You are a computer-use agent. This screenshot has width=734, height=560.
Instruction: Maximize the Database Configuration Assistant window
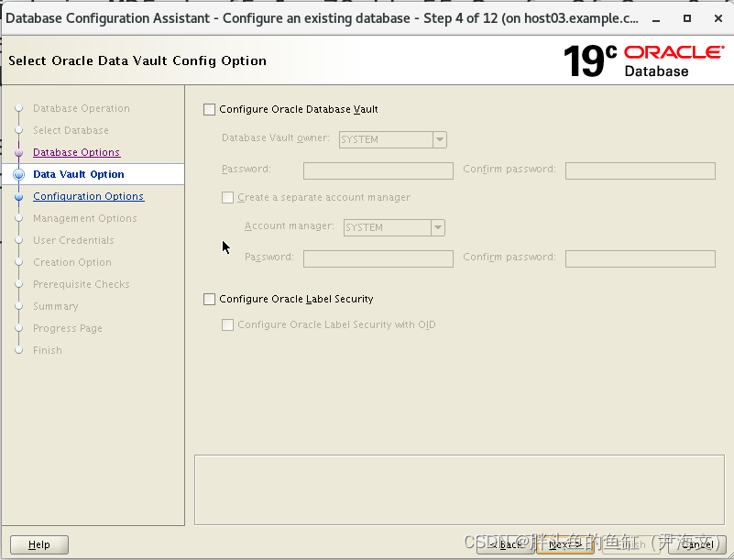[x=687, y=18]
